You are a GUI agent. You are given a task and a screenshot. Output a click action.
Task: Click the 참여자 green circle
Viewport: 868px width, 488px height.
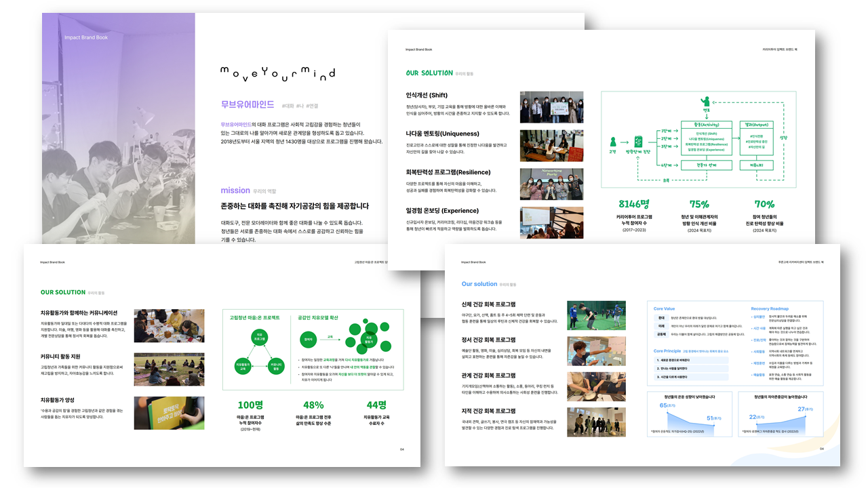[309, 340]
